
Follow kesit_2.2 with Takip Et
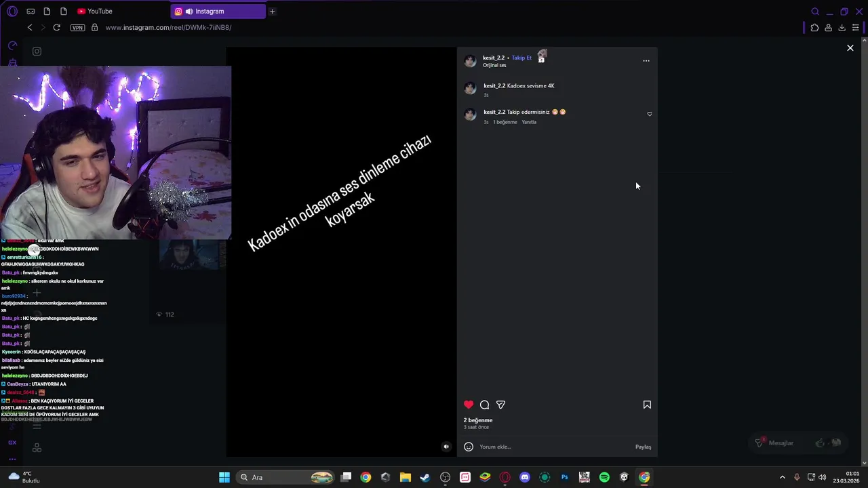[521, 58]
